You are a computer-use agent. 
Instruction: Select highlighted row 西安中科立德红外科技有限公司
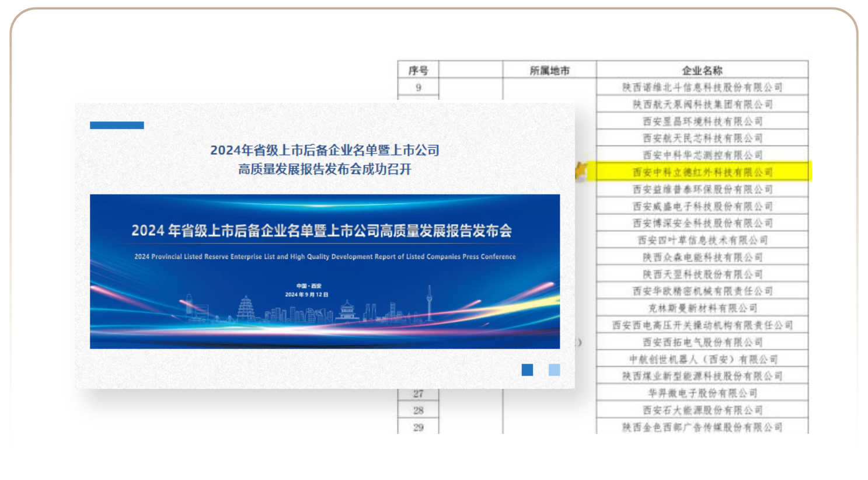tap(702, 172)
